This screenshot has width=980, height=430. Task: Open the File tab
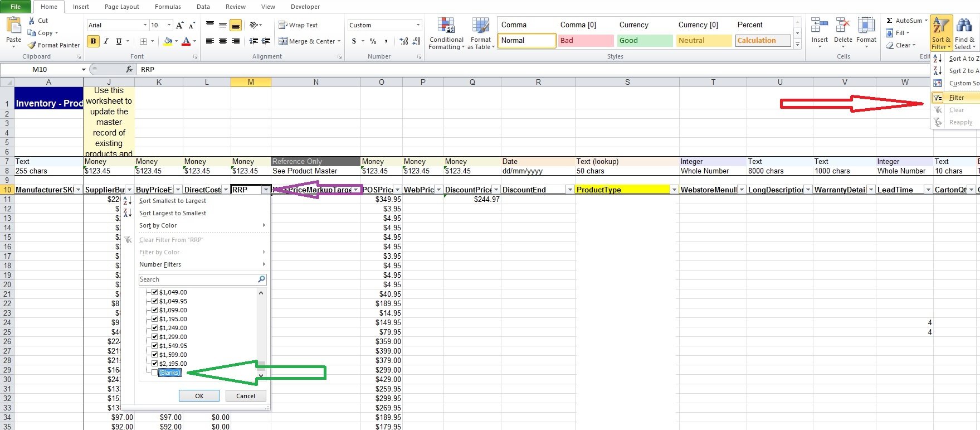[16, 7]
